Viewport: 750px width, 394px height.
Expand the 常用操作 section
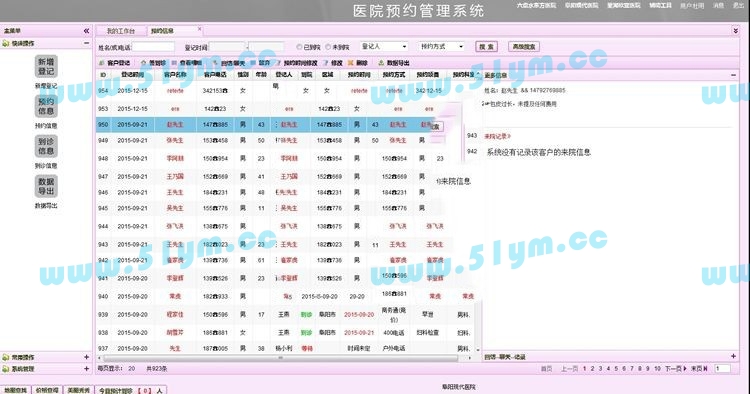(87, 357)
